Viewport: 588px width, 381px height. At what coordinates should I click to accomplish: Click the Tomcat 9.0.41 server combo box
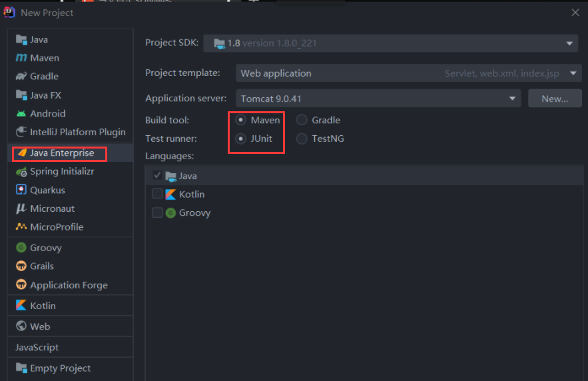pos(378,99)
